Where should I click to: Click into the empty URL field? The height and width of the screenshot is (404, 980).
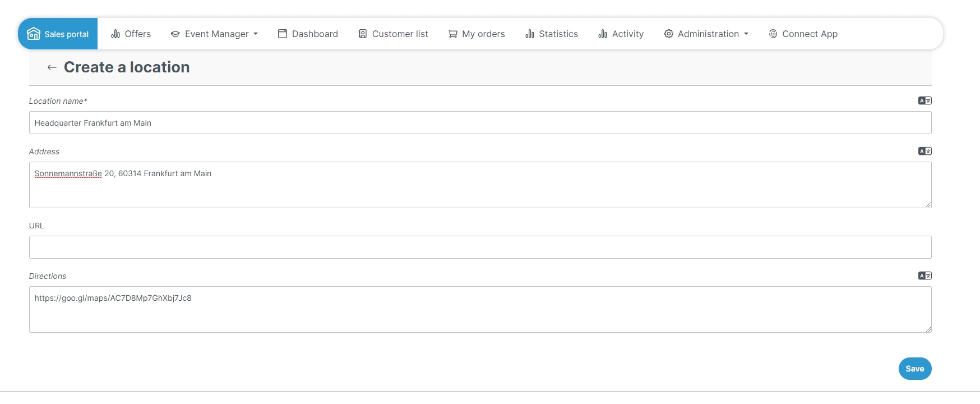point(480,247)
